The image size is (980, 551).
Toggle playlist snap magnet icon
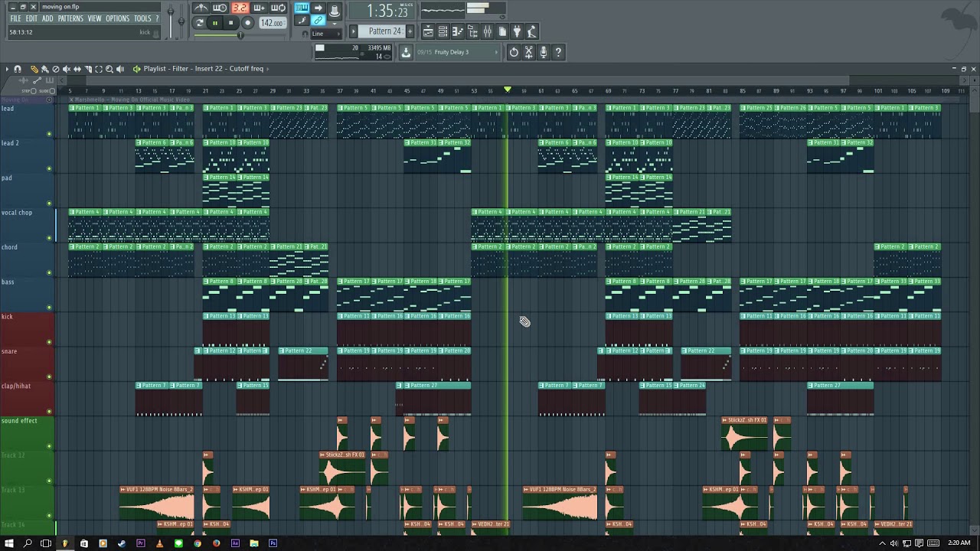click(18, 69)
